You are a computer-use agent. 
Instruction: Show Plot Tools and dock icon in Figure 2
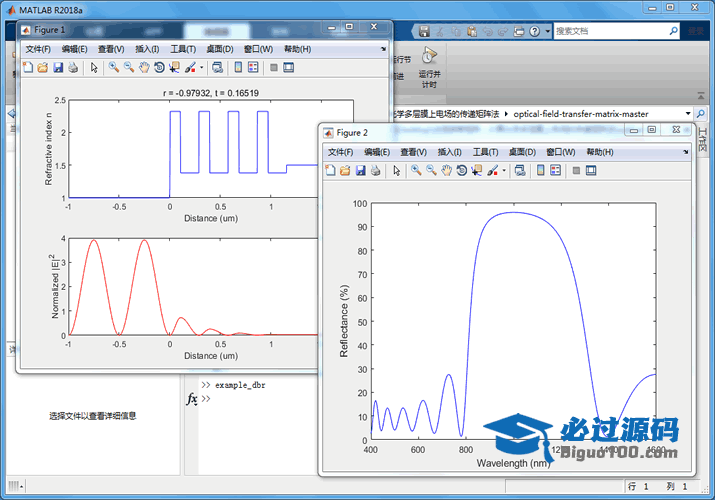click(591, 170)
